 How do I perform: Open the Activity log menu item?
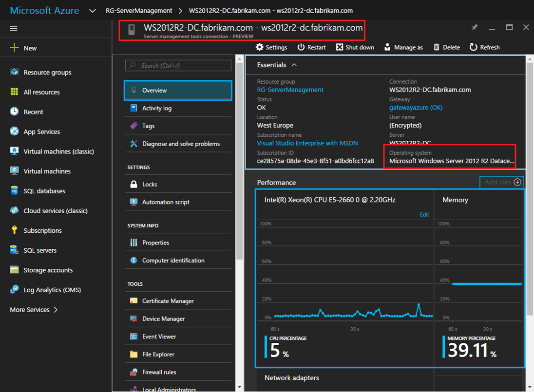[178, 108]
